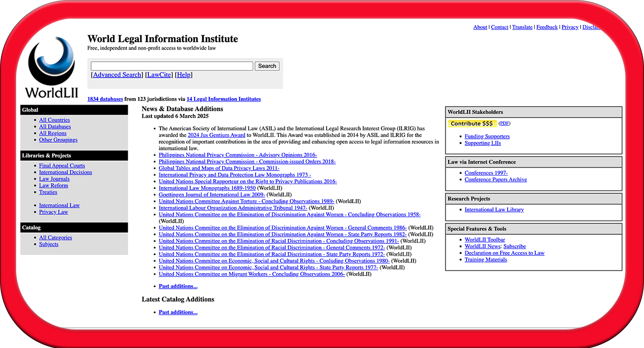This screenshot has width=644, height=348.
Task: Open the 2024 Jus Gentium Award link
Action: [x=216, y=135]
